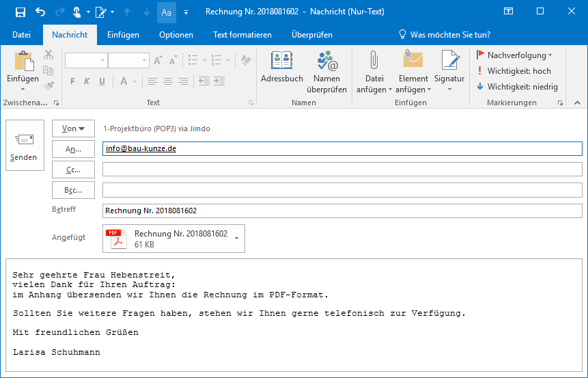Open ribbon display options in title bar
This screenshot has height=378, width=588.
point(508,11)
